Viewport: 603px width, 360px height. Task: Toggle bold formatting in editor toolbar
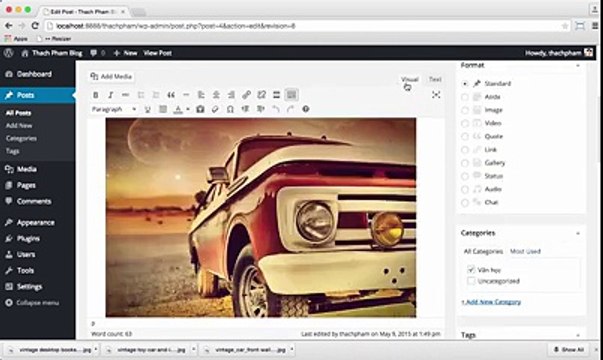96,95
